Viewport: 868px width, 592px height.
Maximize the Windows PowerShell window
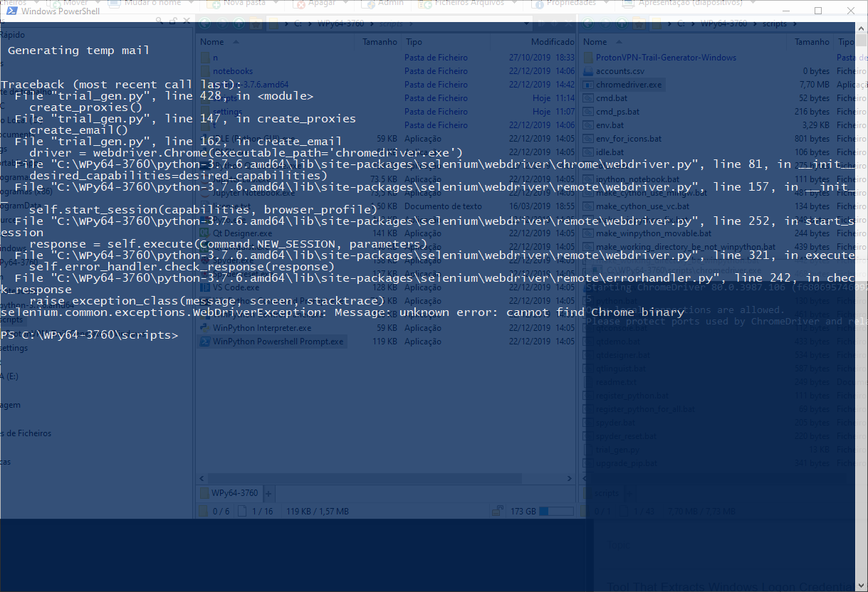818,11
